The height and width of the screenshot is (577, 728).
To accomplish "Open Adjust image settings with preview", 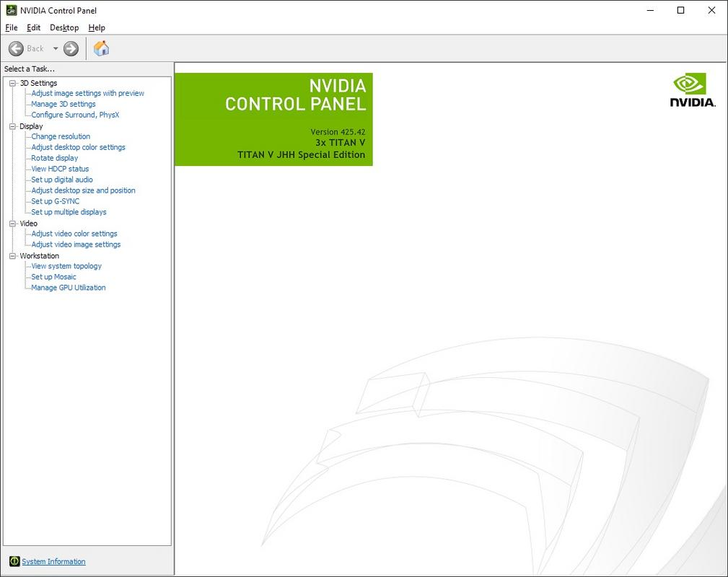I will click(x=88, y=93).
